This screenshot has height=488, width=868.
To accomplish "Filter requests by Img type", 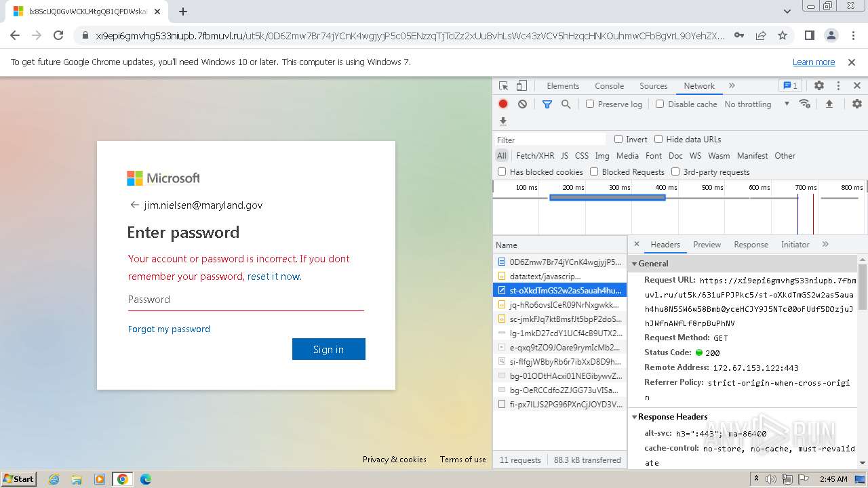I will coord(602,156).
